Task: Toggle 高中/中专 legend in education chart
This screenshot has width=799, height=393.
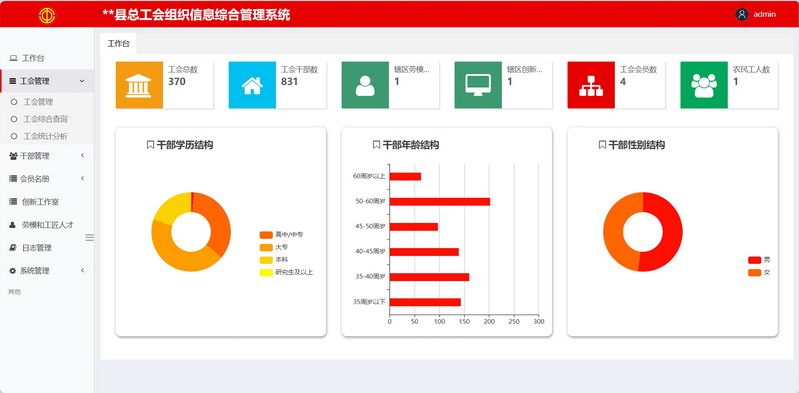Action: 282,235
